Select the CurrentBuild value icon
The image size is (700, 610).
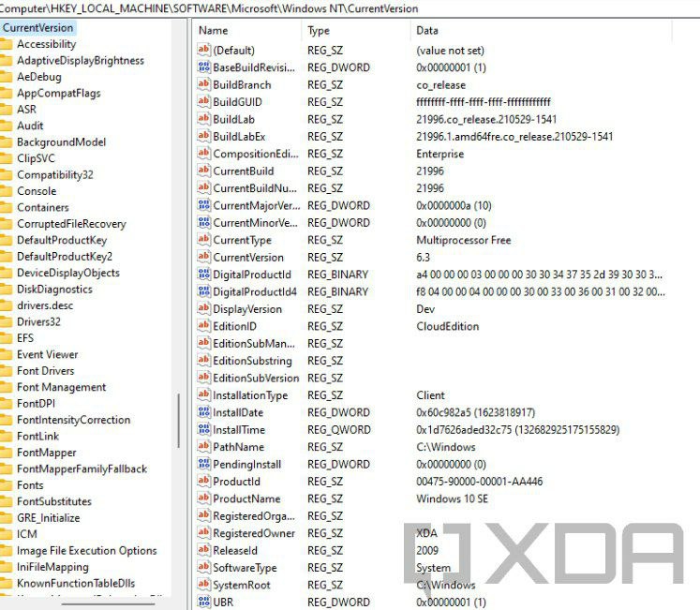click(203, 171)
